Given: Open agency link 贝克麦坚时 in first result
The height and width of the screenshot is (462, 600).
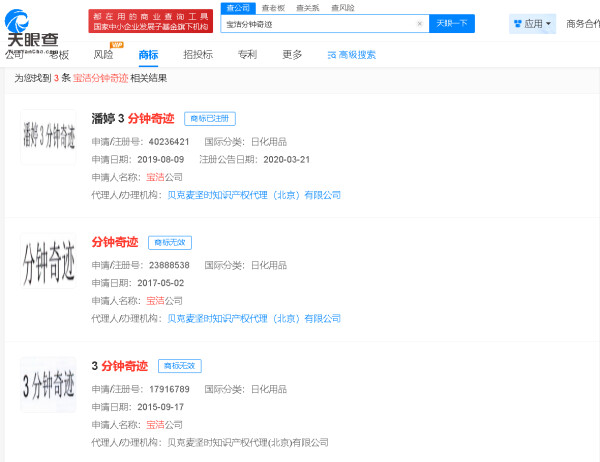Looking at the screenshot, I should pos(254,195).
